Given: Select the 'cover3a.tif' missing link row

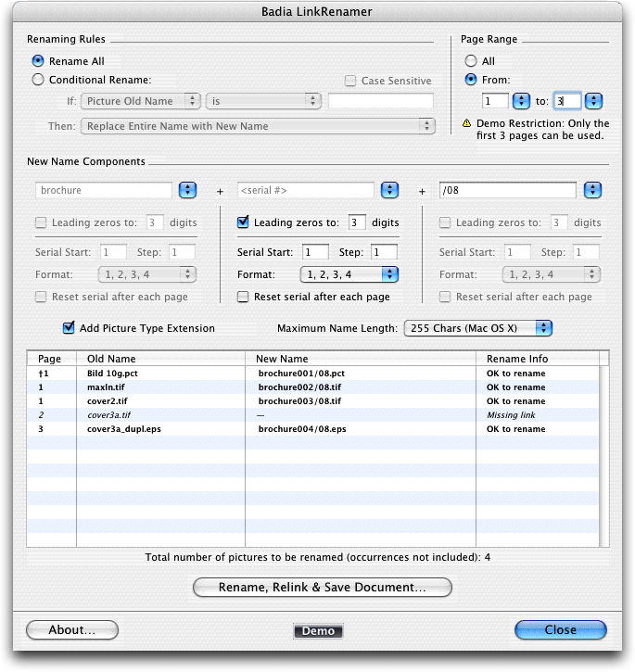Looking at the screenshot, I should (x=313, y=415).
